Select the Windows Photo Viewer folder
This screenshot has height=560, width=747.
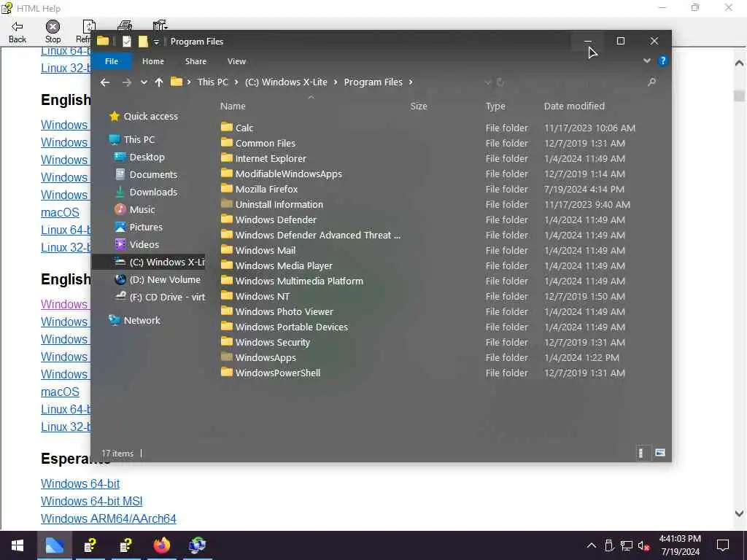click(x=285, y=312)
